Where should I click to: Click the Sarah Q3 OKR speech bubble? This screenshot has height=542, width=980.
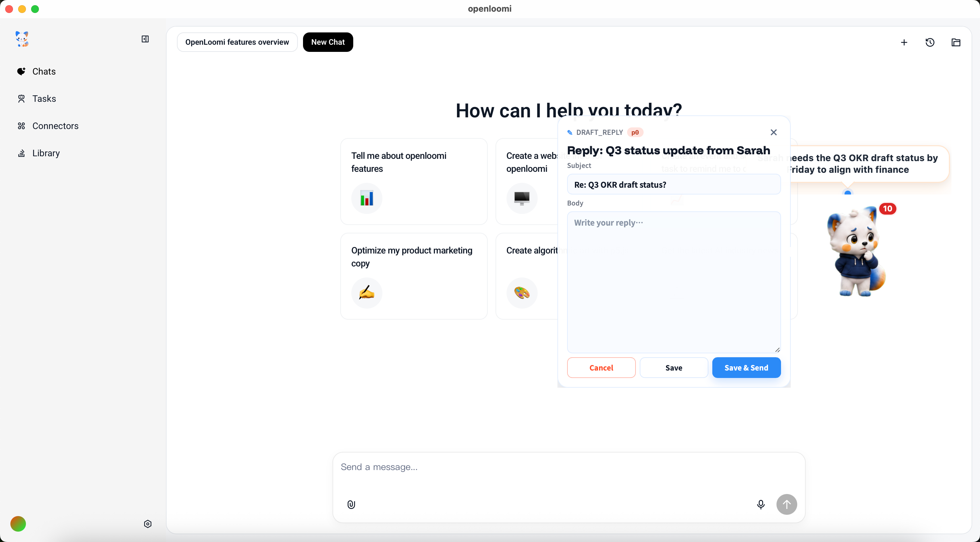870,164
